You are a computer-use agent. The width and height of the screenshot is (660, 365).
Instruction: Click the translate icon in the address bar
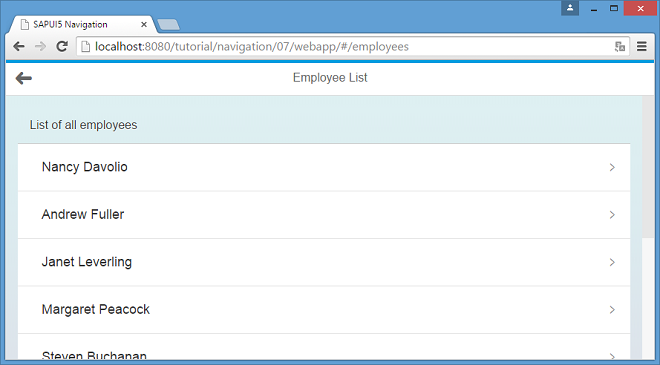620,46
